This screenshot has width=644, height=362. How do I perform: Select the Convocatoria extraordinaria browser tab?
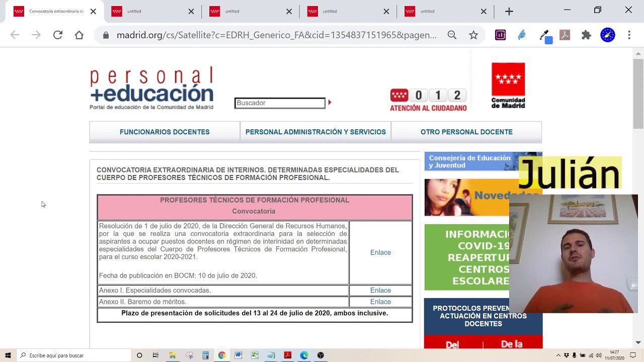[54, 11]
